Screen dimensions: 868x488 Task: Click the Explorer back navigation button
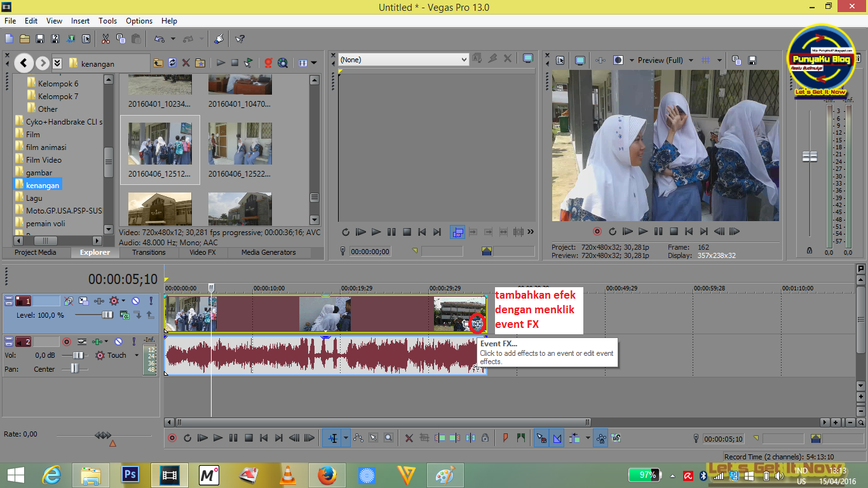pyautogui.click(x=24, y=63)
